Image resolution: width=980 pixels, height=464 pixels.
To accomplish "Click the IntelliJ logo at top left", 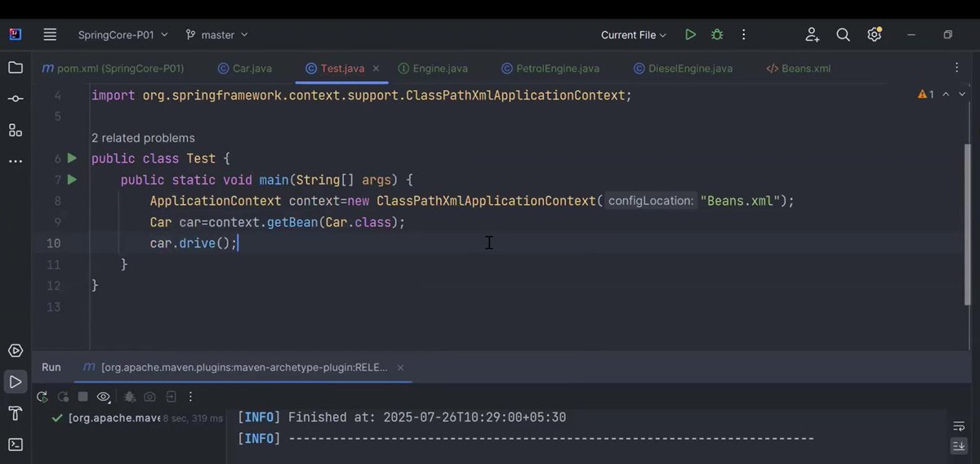I will [x=16, y=34].
